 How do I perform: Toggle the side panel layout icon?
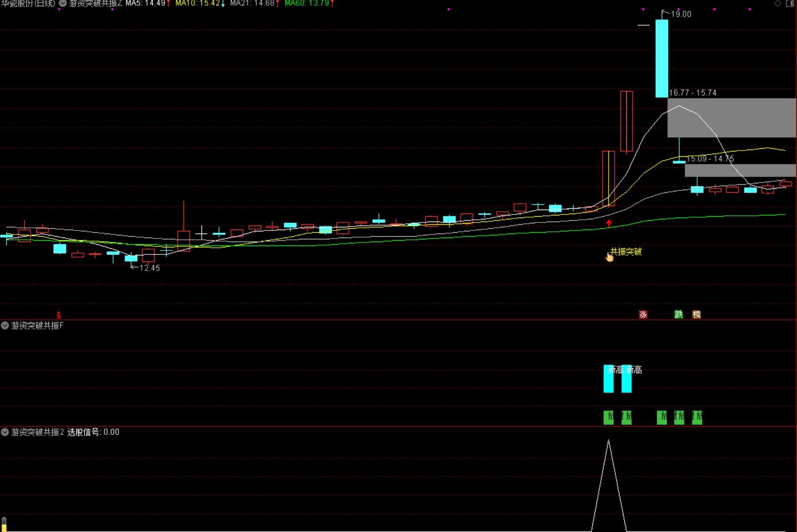click(790, 4)
